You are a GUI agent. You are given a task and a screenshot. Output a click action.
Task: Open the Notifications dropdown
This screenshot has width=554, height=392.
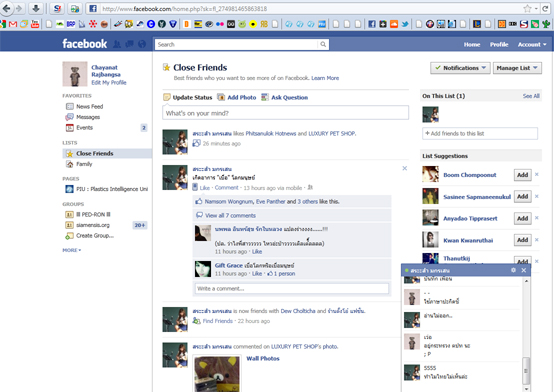point(460,68)
